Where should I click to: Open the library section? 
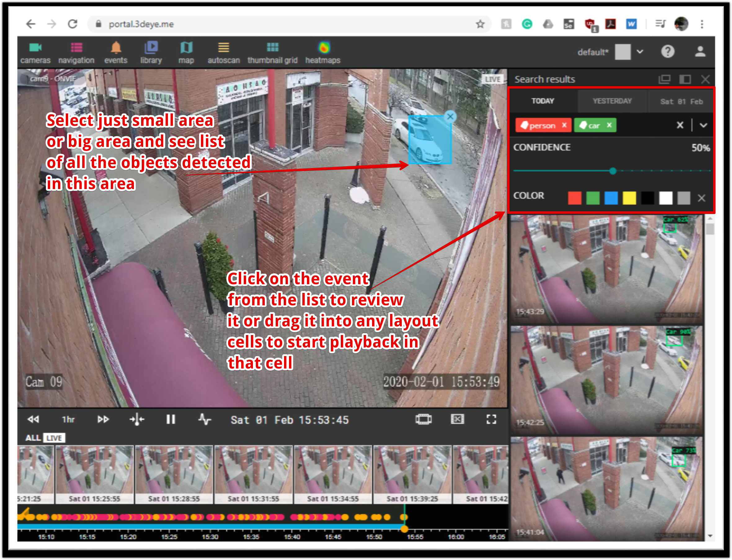pyautogui.click(x=151, y=53)
